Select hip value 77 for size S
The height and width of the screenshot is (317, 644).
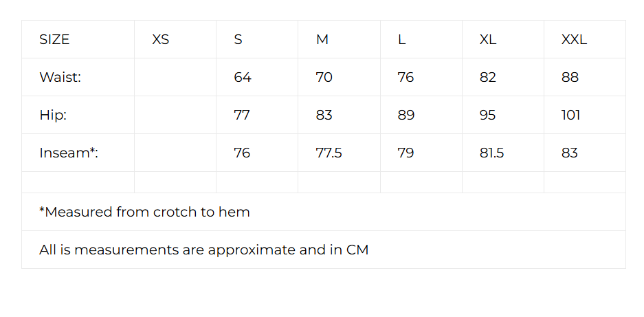click(241, 115)
